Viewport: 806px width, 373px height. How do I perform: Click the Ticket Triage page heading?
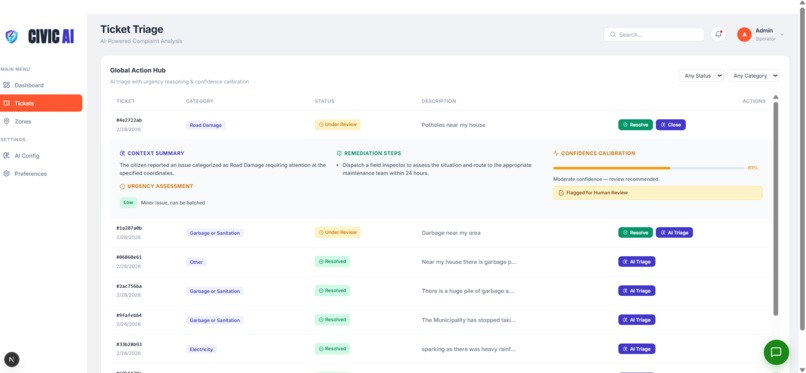pyautogui.click(x=132, y=29)
